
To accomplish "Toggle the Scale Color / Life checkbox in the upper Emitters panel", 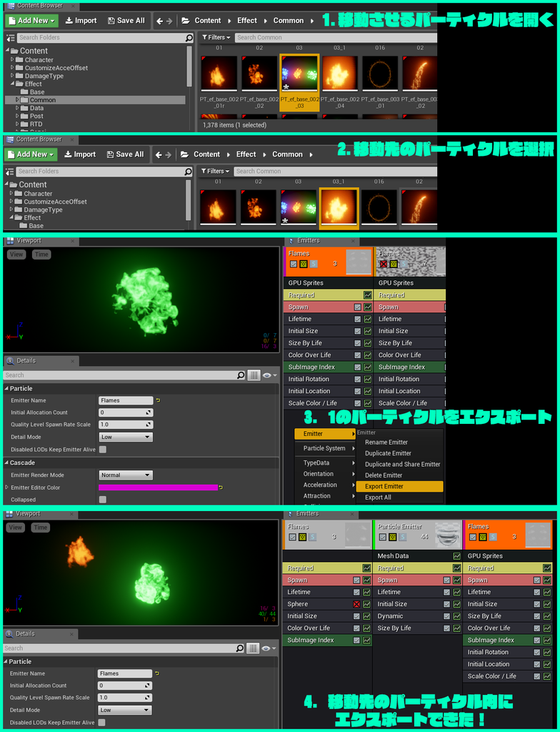I will (x=357, y=403).
